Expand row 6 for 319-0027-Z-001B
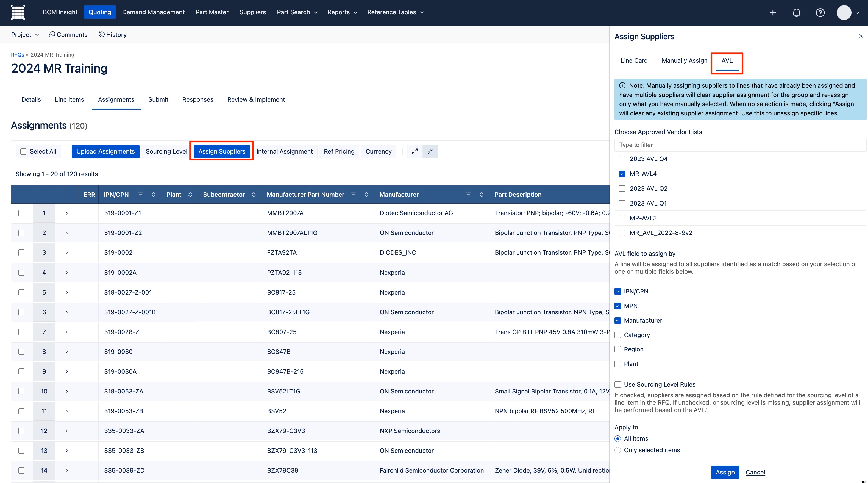Screen dimensions: 868x483 [x=67, y=312]
